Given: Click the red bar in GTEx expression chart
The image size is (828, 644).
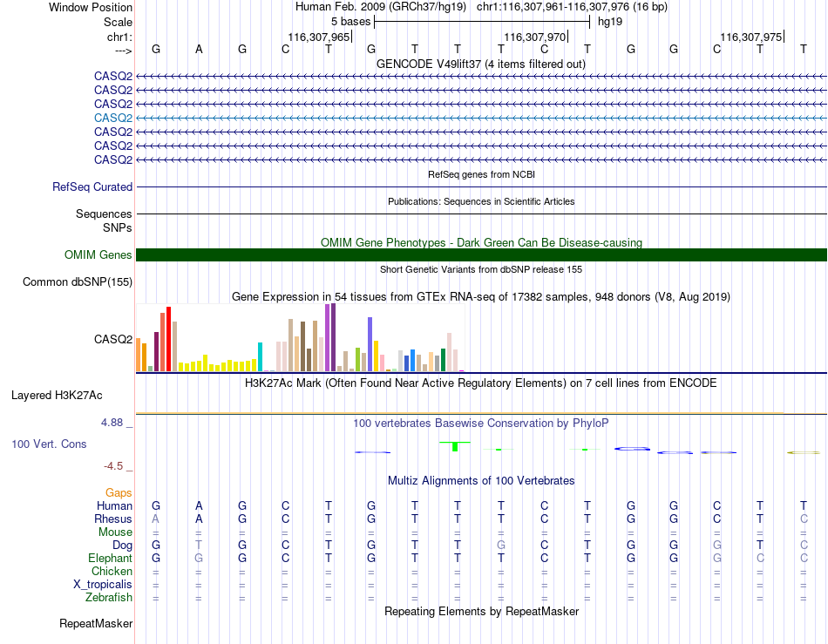Looking at the screenshot, I should (168, 339).
